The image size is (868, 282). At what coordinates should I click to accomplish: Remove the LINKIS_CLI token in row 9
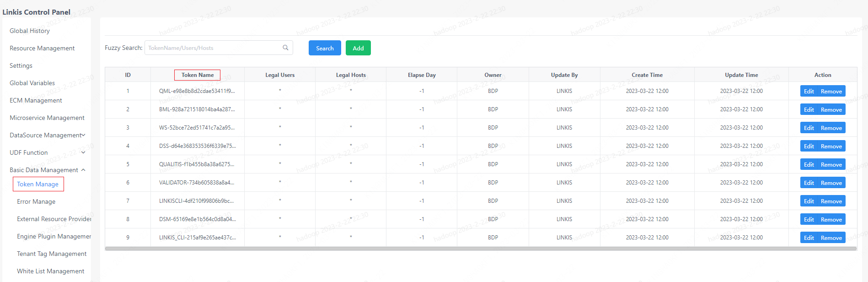coord(831,238)
